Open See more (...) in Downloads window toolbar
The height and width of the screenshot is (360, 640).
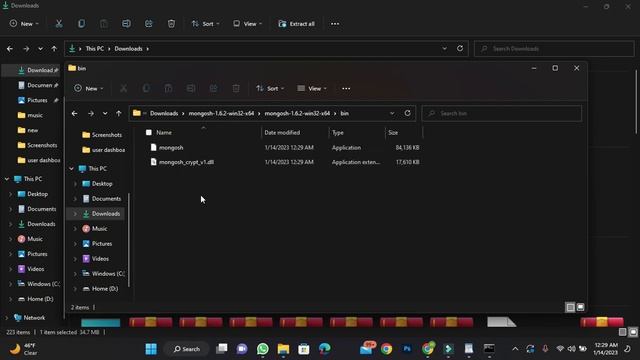(335, 24)
